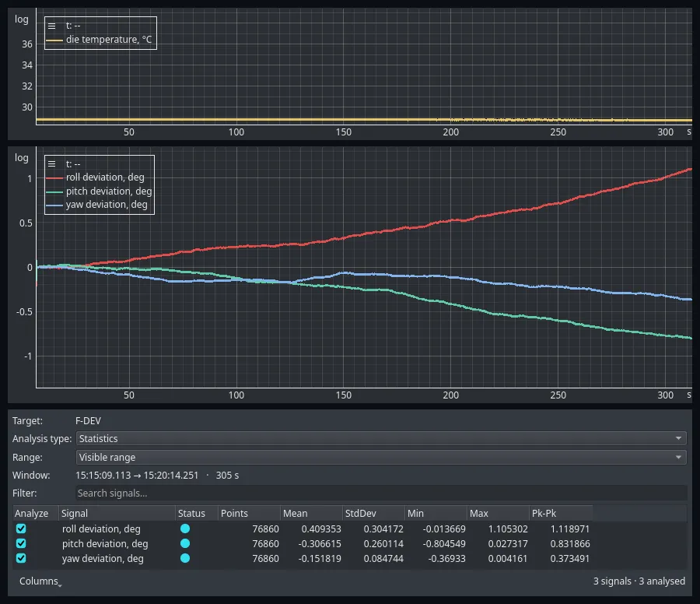Sort table by Status column header

point(197,513)
